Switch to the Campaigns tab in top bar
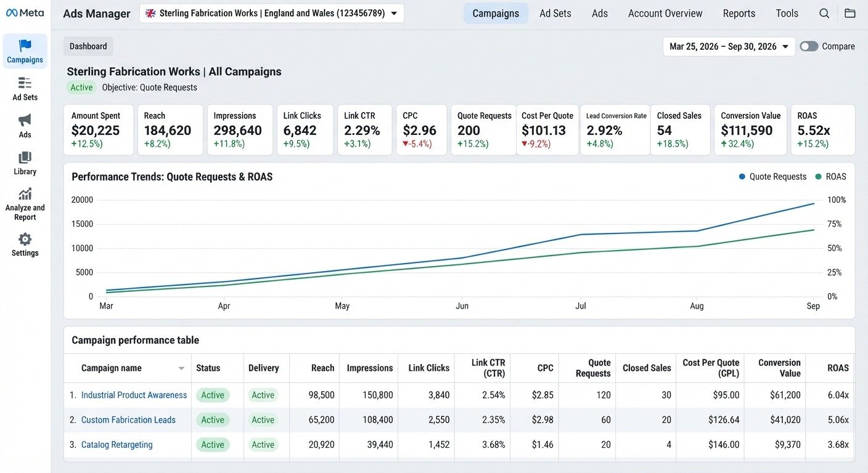868x473 pixels. 496,14
